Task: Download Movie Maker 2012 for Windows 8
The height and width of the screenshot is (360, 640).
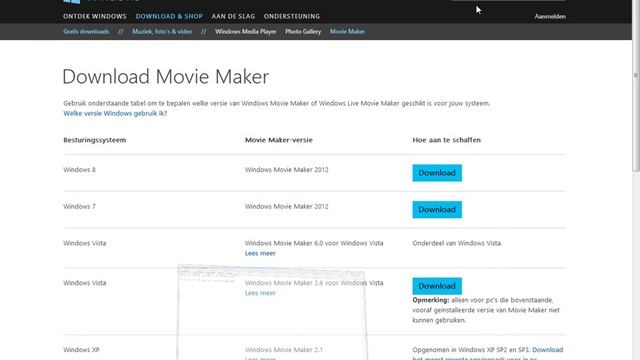Action: [437, 173]
